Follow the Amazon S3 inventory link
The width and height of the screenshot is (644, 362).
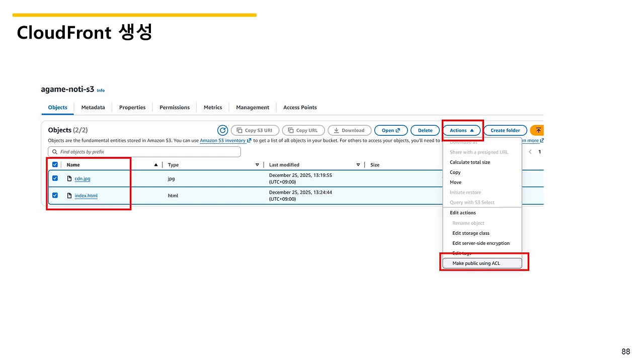click(x=225, y=141)
